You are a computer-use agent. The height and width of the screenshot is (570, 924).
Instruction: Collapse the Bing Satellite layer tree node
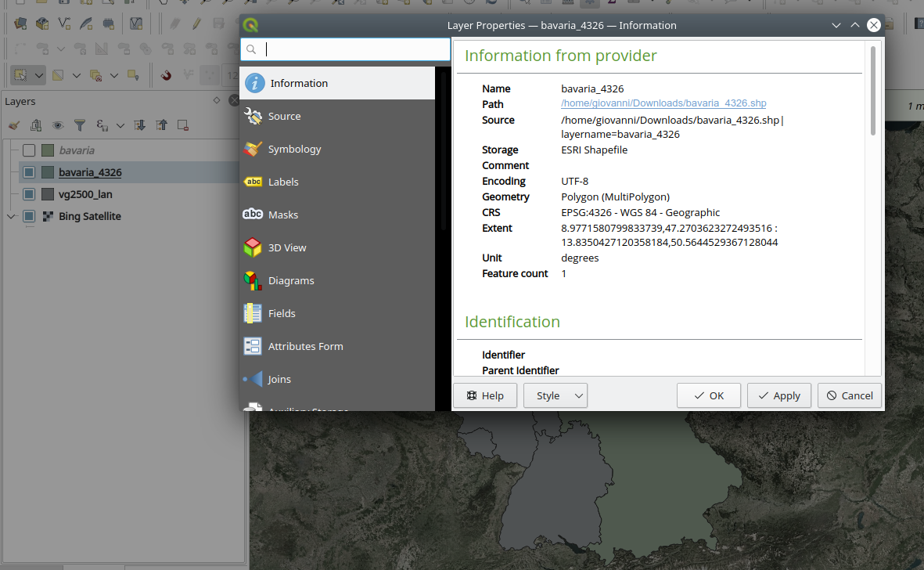(11, 216)
